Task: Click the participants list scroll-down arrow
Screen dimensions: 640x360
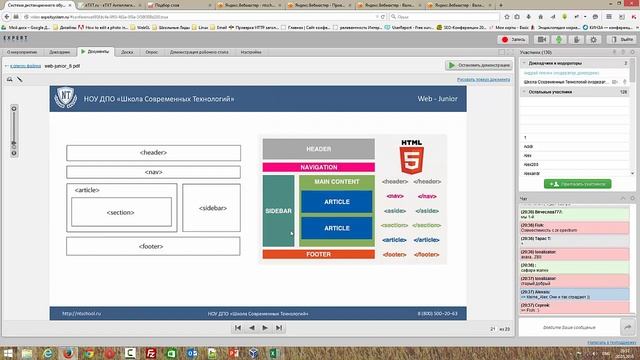Action: (x=632, y=173)
